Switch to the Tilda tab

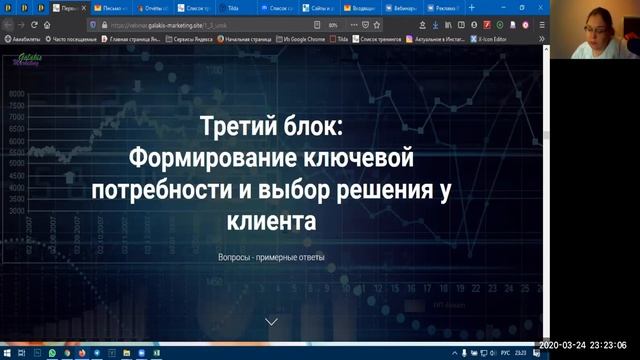[236, 8]
